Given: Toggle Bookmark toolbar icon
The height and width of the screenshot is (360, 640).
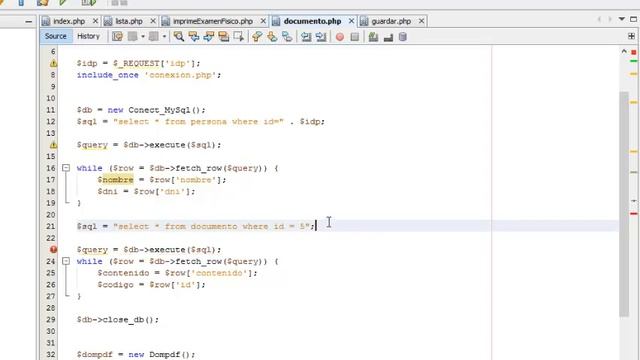Looking at the screenshot, I should (x=287, y=37).
